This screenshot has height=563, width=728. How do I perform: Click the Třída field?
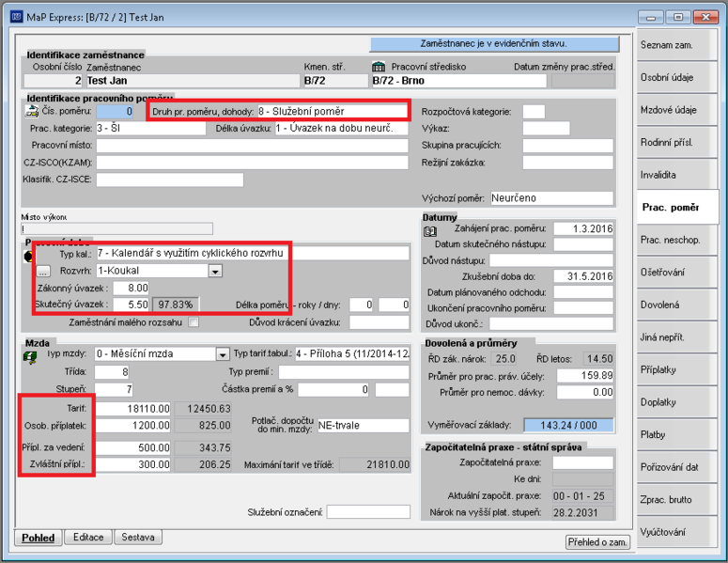coord(112,372)
